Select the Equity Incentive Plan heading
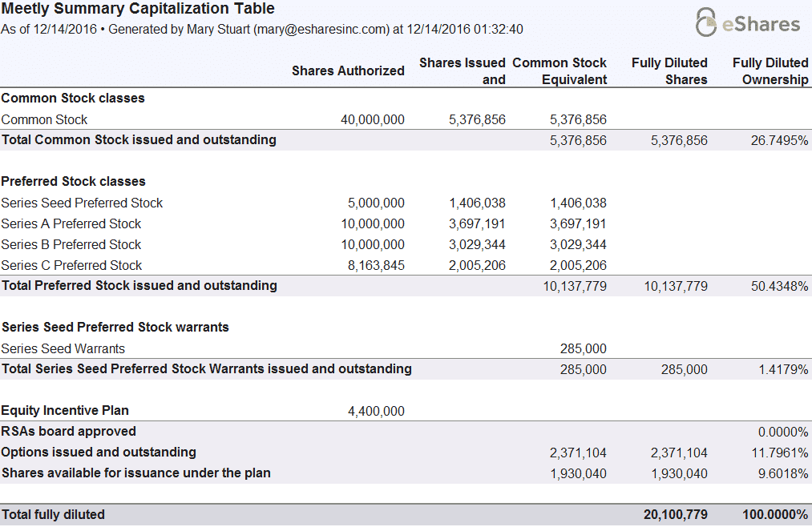 pos(65,410)
